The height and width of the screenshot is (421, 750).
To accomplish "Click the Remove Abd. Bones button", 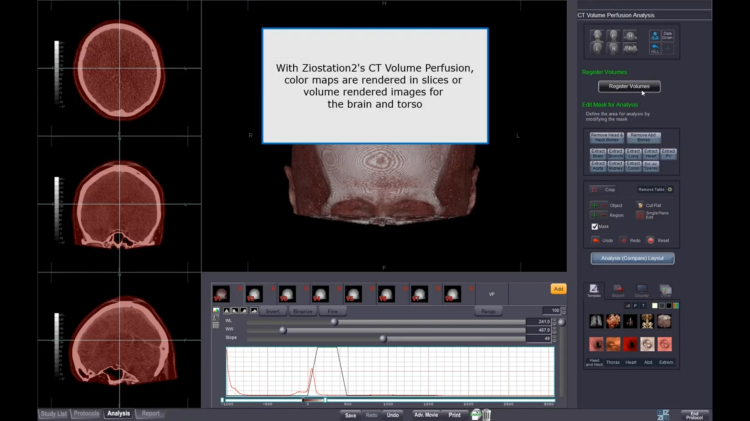I will (643, 137).
